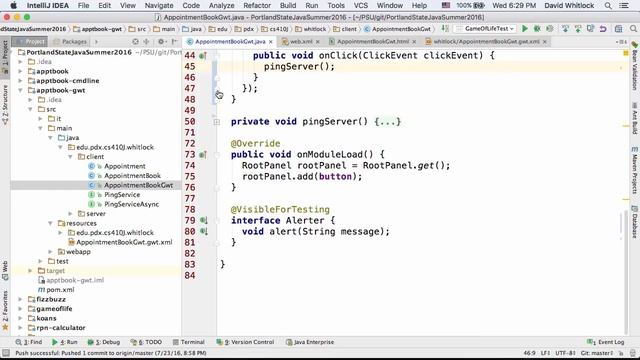640x360 pixels.
Task: Open the Database side panel
Action: click(x=635, y=222)
